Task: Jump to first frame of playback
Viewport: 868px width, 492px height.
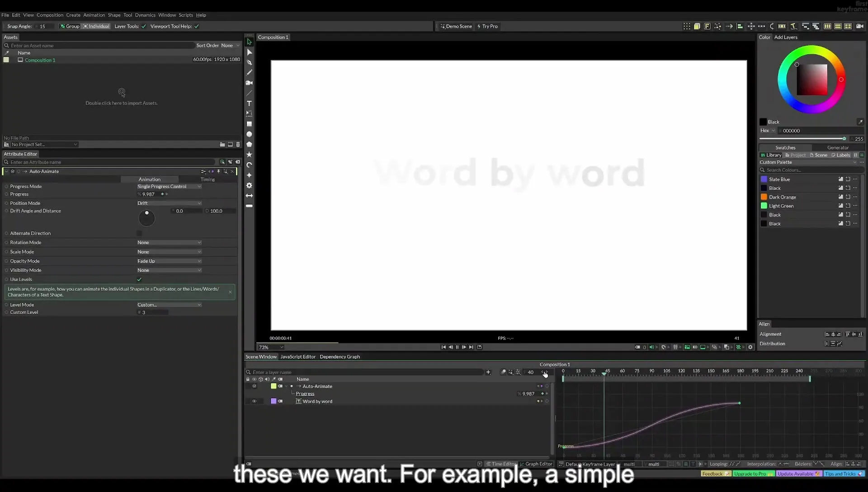Action: [443, 347]
